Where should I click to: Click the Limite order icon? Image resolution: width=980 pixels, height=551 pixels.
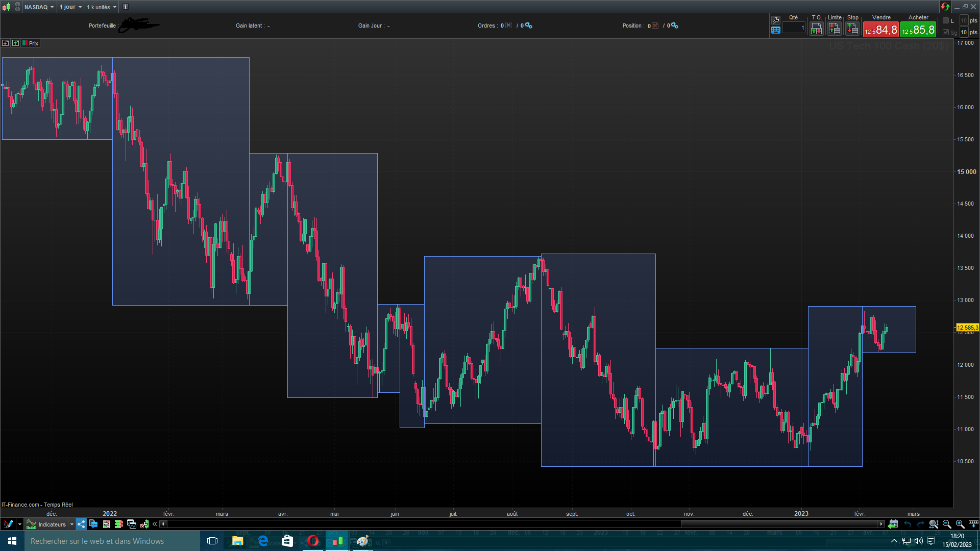pyautogui.click(x=835, y=29)
